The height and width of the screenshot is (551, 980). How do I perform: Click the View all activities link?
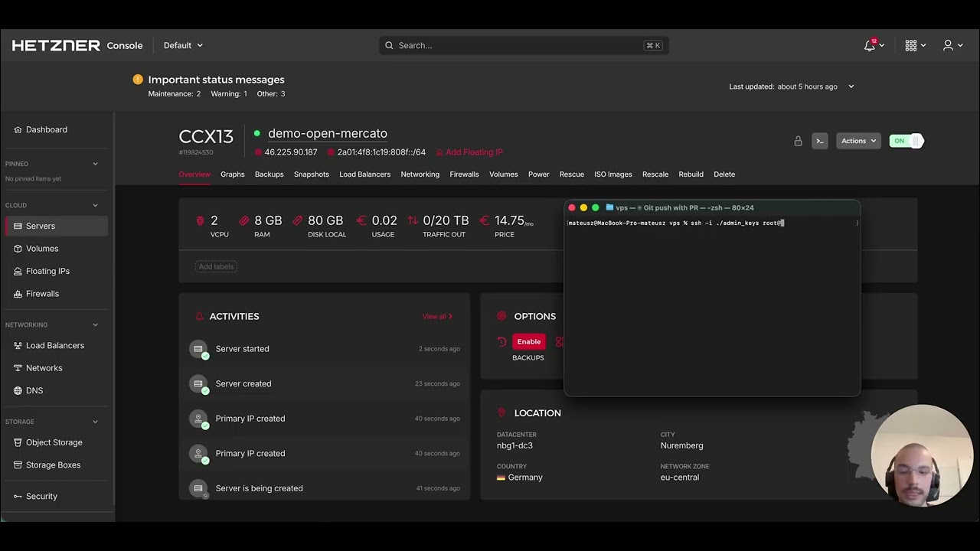(x=437, y=317)
